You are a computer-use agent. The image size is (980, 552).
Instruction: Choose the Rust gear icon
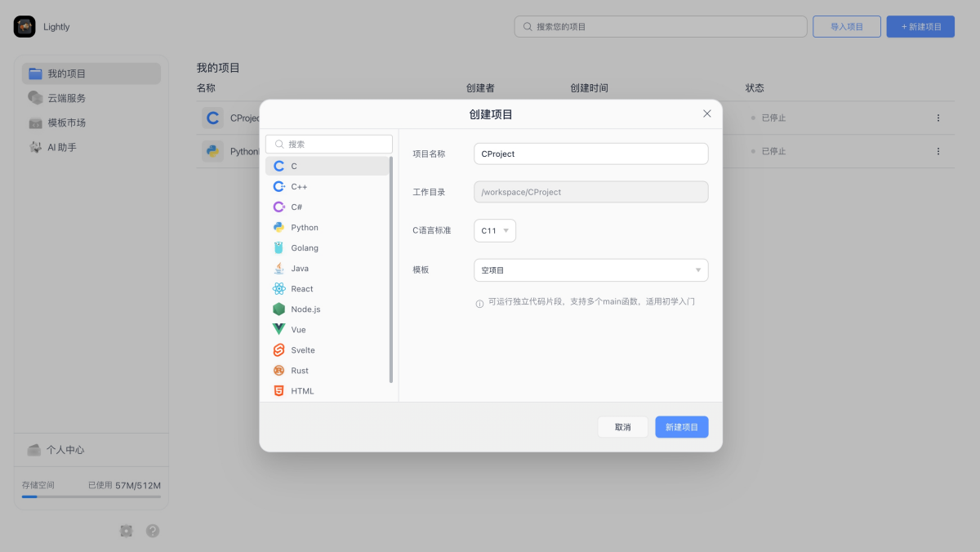coord(279,370)
